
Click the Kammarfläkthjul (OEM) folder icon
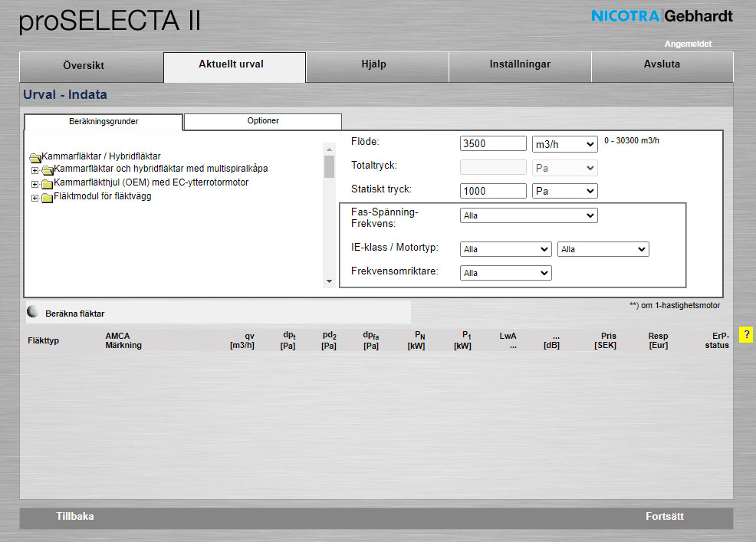[47, 184]
